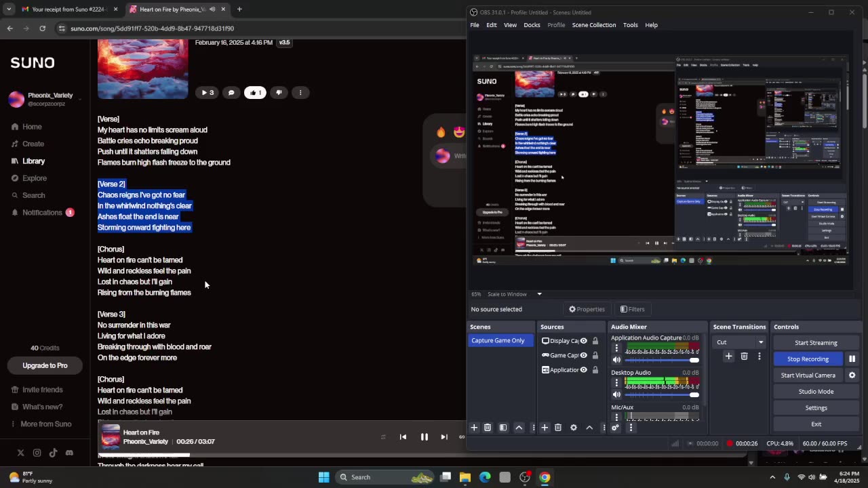Skip to previous track in Suno player
The height and width of the screenshot is (488, 868).
coord(403,437)
